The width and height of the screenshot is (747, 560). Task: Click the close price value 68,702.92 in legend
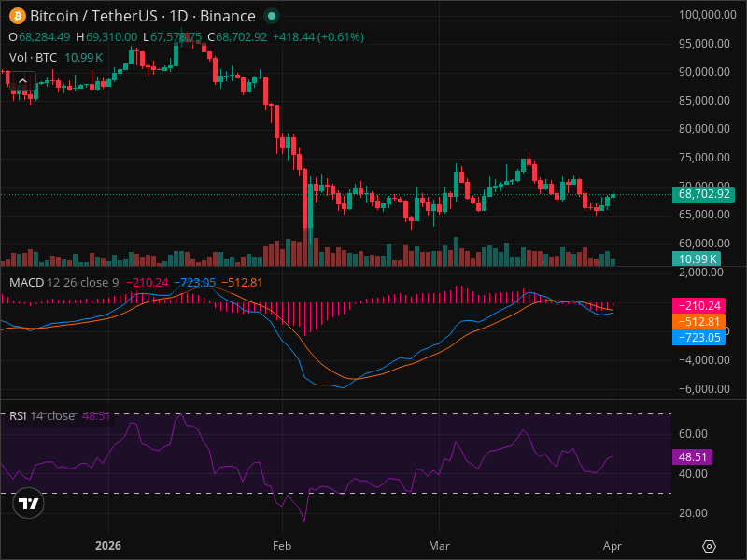click(x=242, y=37)
